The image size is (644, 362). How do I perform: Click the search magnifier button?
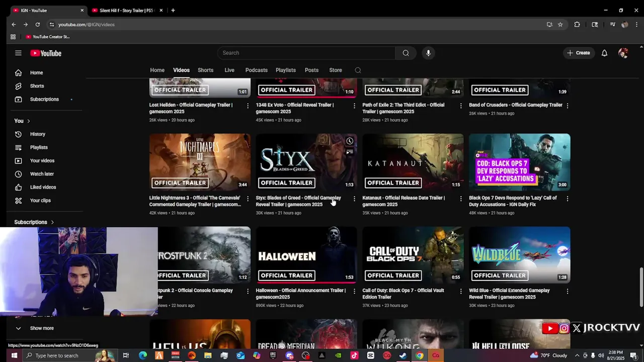pos(406,53)
